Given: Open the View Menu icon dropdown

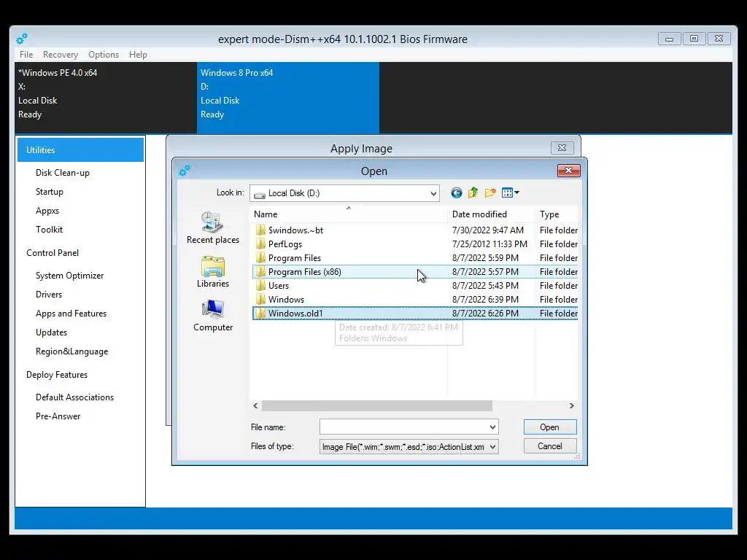Looking at the screenshot, I should tap(510, 192).
